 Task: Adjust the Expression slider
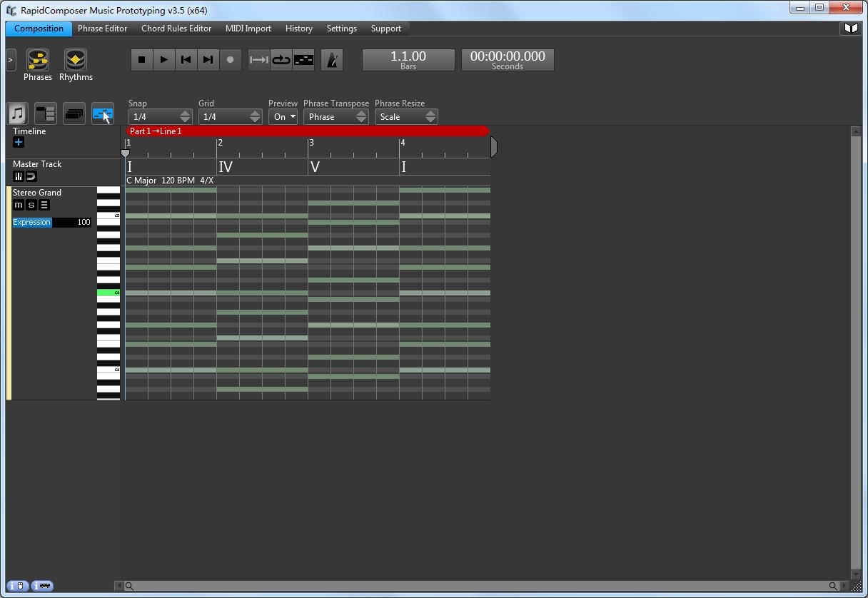(x=51, y=222)
